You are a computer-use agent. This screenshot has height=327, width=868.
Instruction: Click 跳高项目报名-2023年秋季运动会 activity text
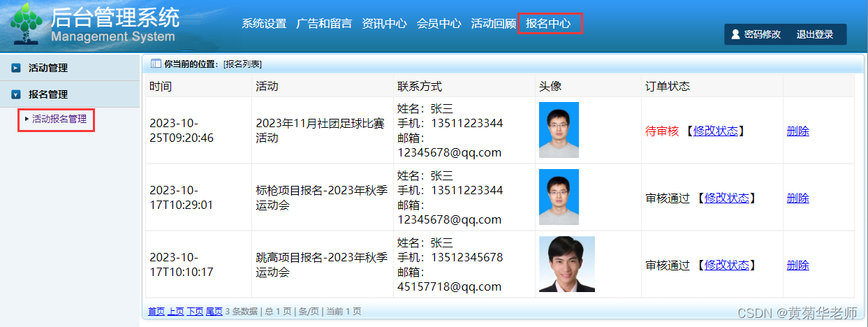(321, 265)
